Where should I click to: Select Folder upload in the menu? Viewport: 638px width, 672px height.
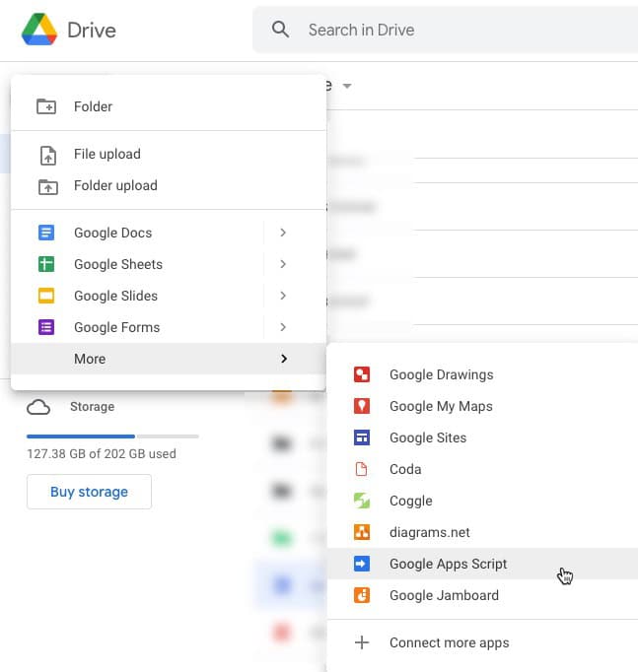pos(169,185)
